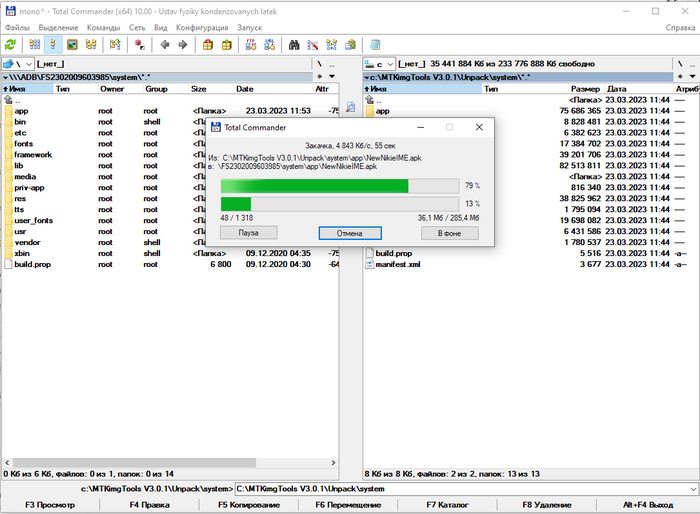The width and height of the screenshot is (700, 514).
Task: Go back with the left arrow icon
Action: [164, 45]
